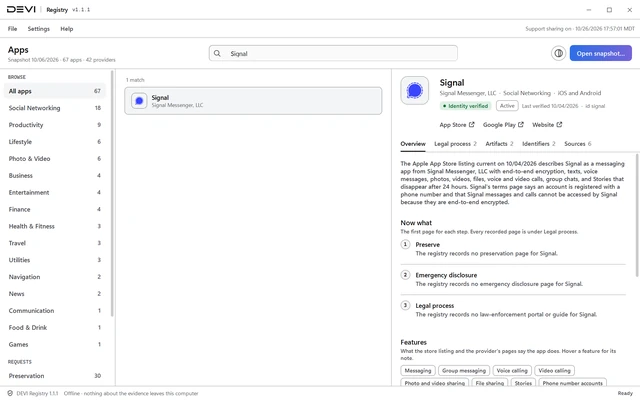
Task: Click step 2 Emergency disclosure circle
Action: 405,275
